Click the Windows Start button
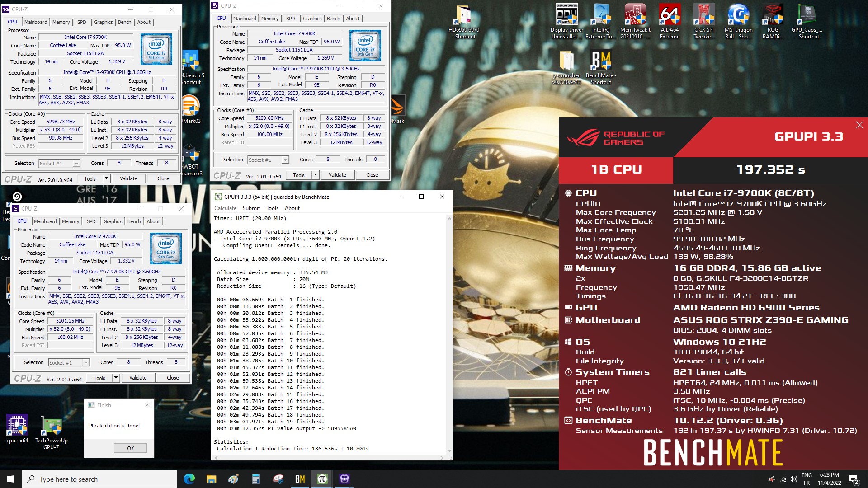 (x=11, y=479)
